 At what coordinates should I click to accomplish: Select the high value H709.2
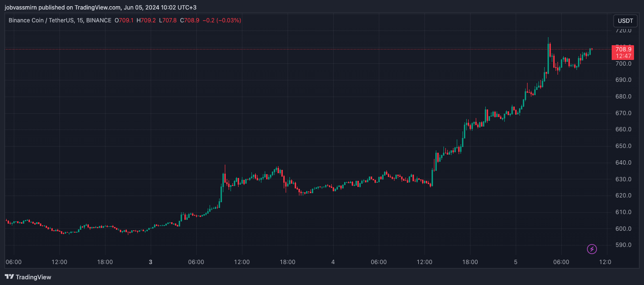tap(146, 20)
